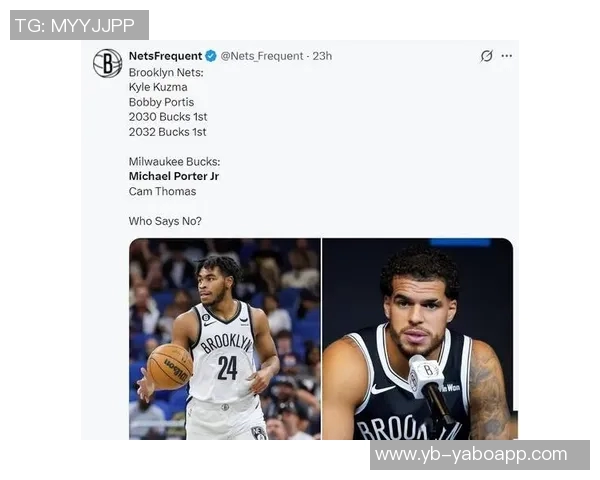600x480 pixels.
Task: Select the bold Michael Porter Jr text
Action: [174, 176]
